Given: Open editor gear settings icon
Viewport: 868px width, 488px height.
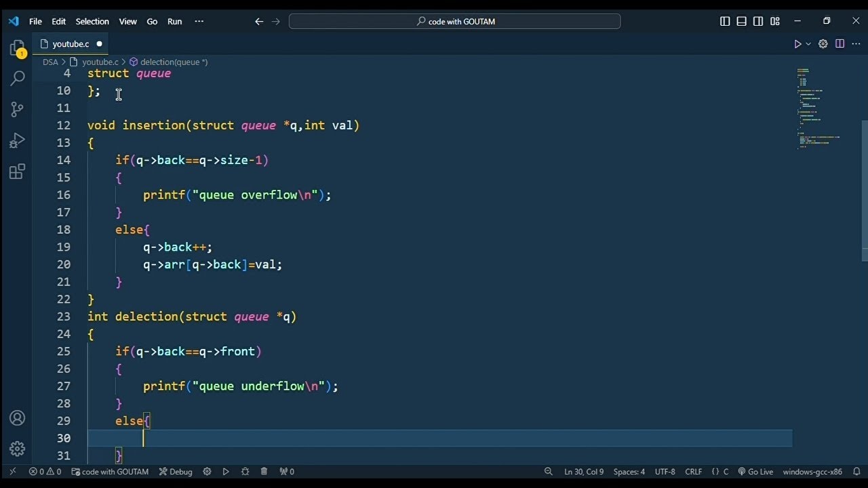Looking at the screenshot, I should pyautogui.click(x=823, y=44).
